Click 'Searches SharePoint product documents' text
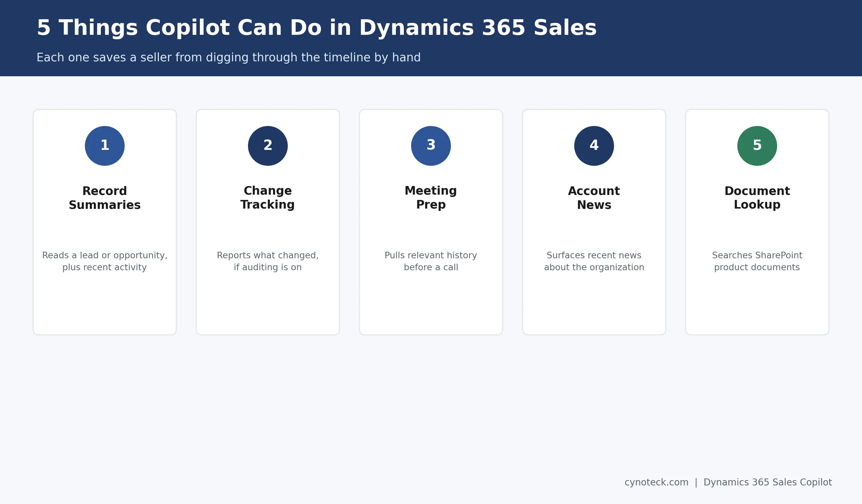Screen dimensions: 862x504 757,261
